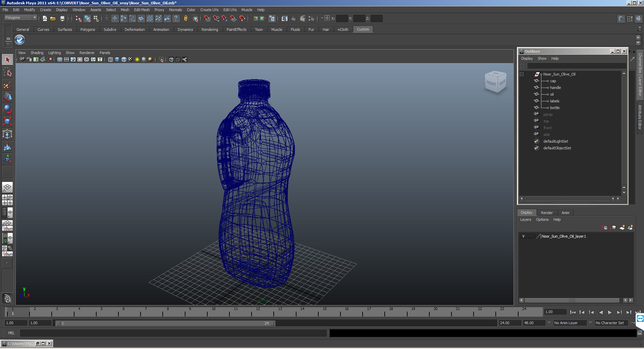
Task: Create a new empty display layer
Action: 622,228
